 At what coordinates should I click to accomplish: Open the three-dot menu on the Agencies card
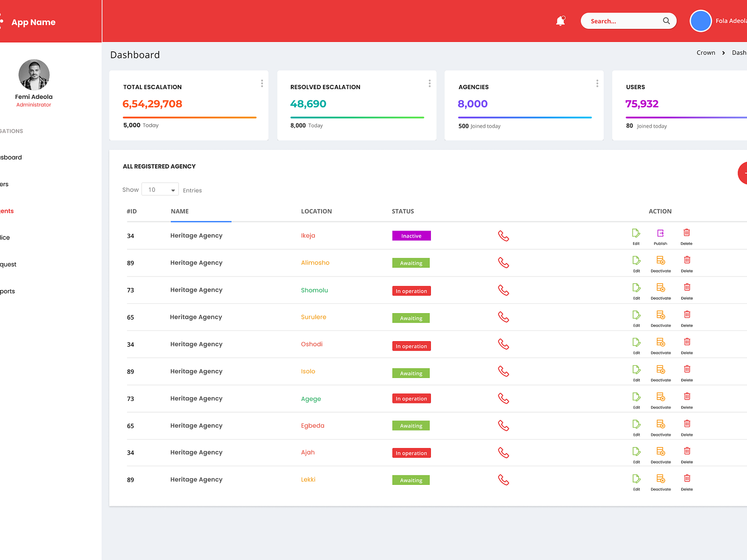click(x=597, y=84)
